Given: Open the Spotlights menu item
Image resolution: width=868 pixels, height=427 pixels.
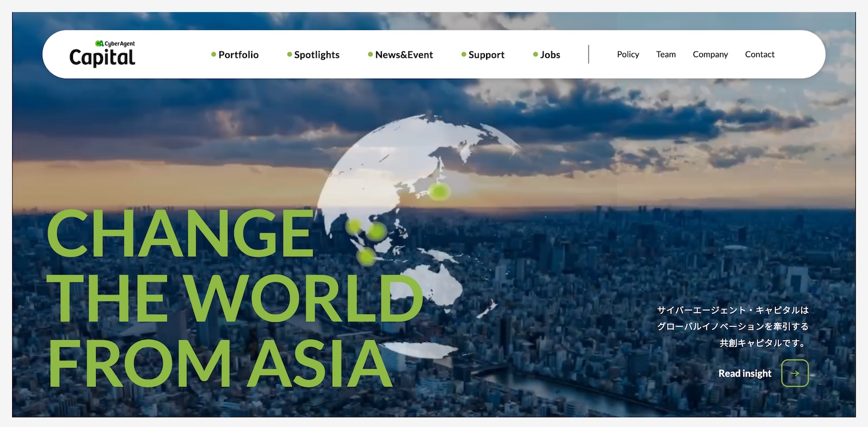Looking at the screenshot, I should (313, 54).
